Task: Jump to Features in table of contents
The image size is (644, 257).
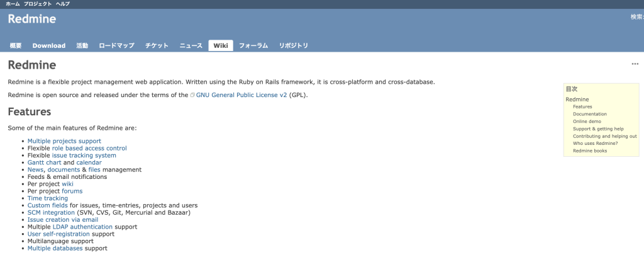Action: pos(582,107)
